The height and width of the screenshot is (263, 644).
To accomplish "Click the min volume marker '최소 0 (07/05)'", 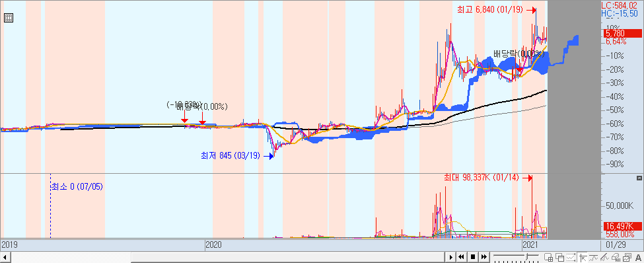I will click(77, 186).
